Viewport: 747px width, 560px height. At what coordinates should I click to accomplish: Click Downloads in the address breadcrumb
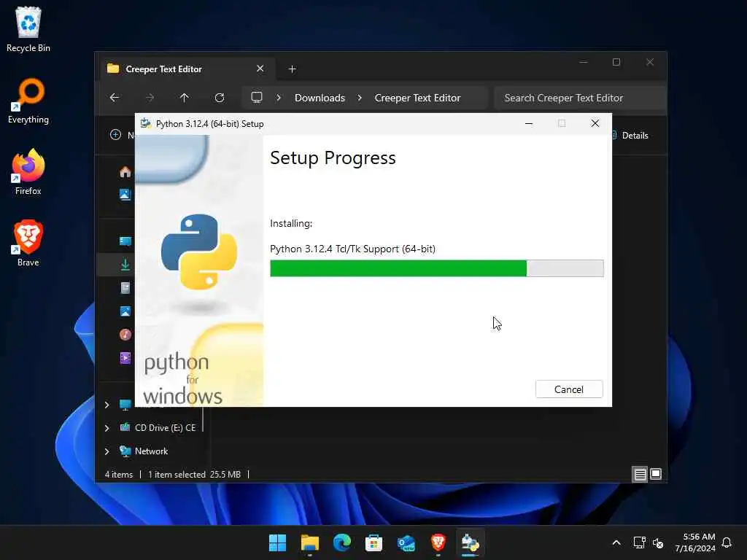(320, 98)
